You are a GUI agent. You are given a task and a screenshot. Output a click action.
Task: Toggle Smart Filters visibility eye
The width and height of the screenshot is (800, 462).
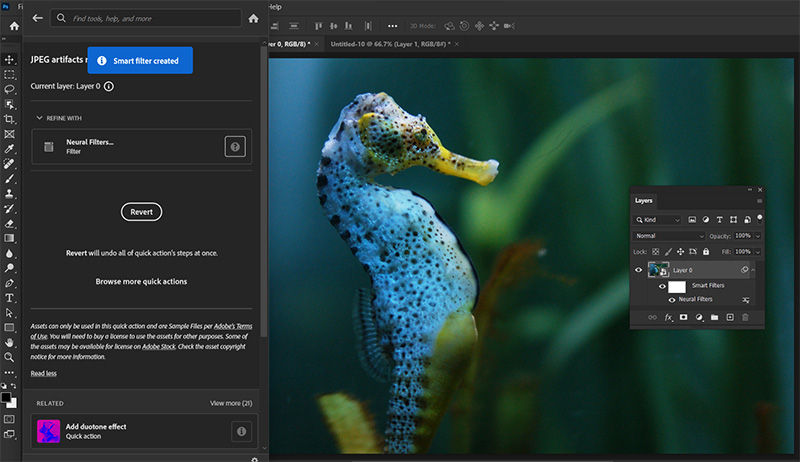click(662, 286)
